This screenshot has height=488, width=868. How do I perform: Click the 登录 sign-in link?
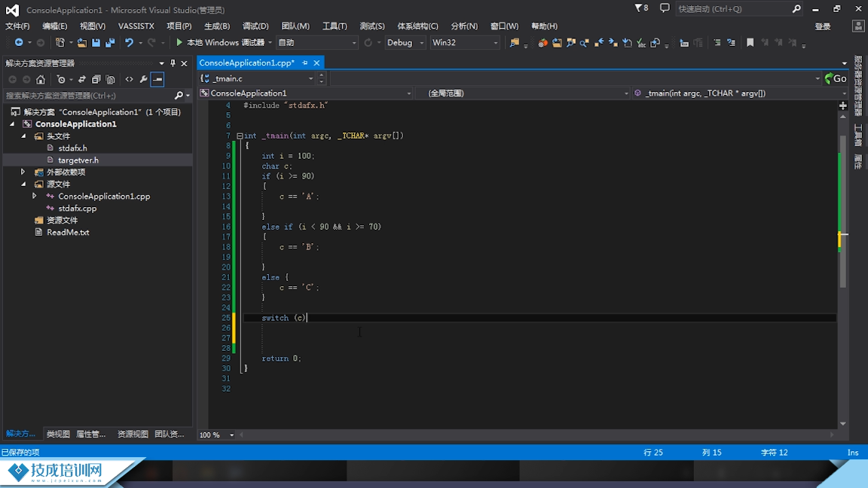tap(823, 26)
